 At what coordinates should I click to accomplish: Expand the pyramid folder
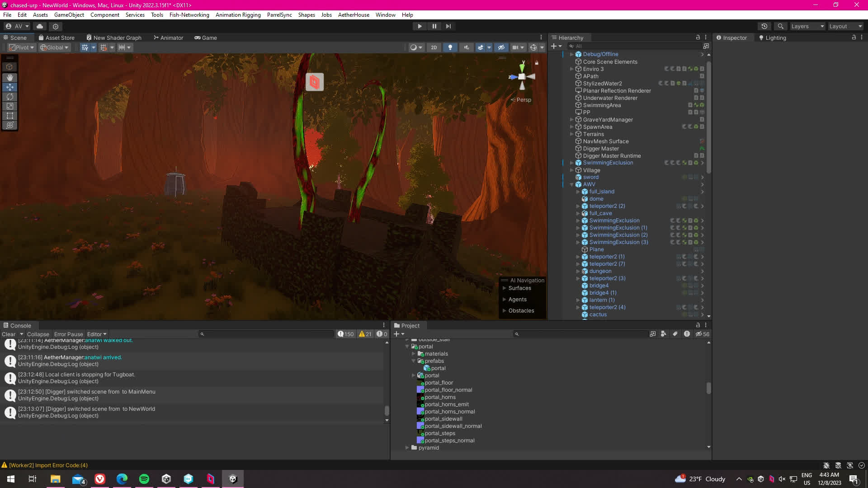pos(407,448)
